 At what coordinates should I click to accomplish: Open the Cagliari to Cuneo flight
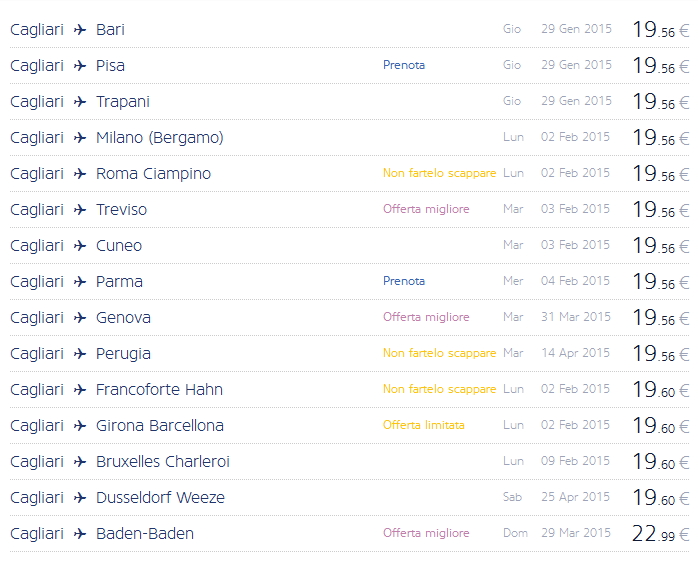click(x=119, y=246)
